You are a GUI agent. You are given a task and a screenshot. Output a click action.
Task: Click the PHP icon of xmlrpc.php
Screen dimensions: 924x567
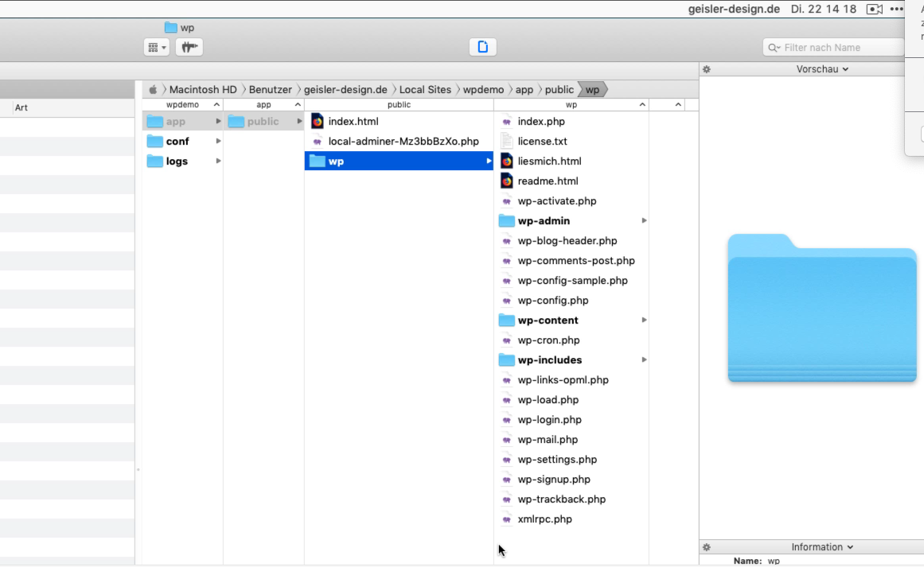506,519
